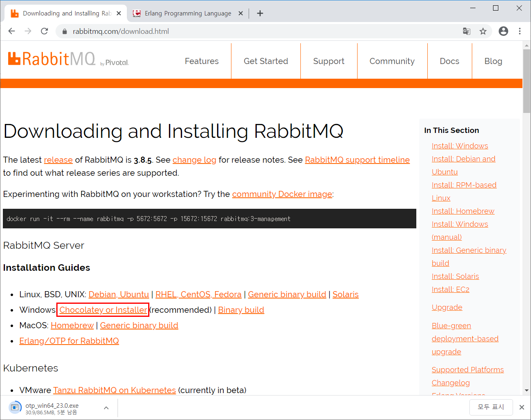Viewport: 531px width, 420px height.
Task: Open the RHEL, CentOS, Fedora link
Action: (198, 294)
